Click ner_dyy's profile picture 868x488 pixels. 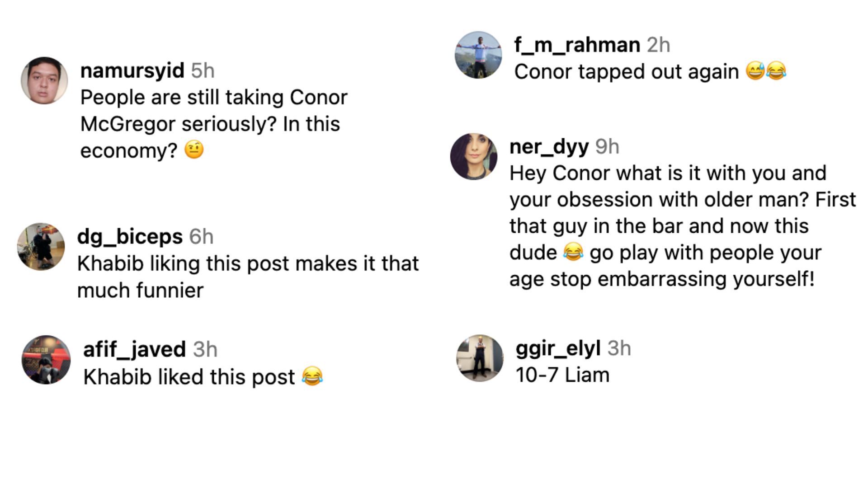tap(474, 156)
